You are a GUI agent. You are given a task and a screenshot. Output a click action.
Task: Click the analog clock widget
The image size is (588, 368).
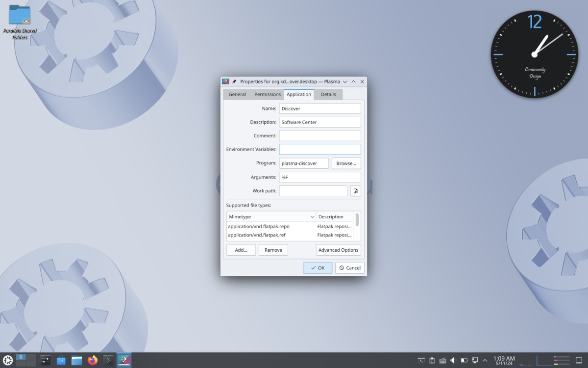[534, 54]
